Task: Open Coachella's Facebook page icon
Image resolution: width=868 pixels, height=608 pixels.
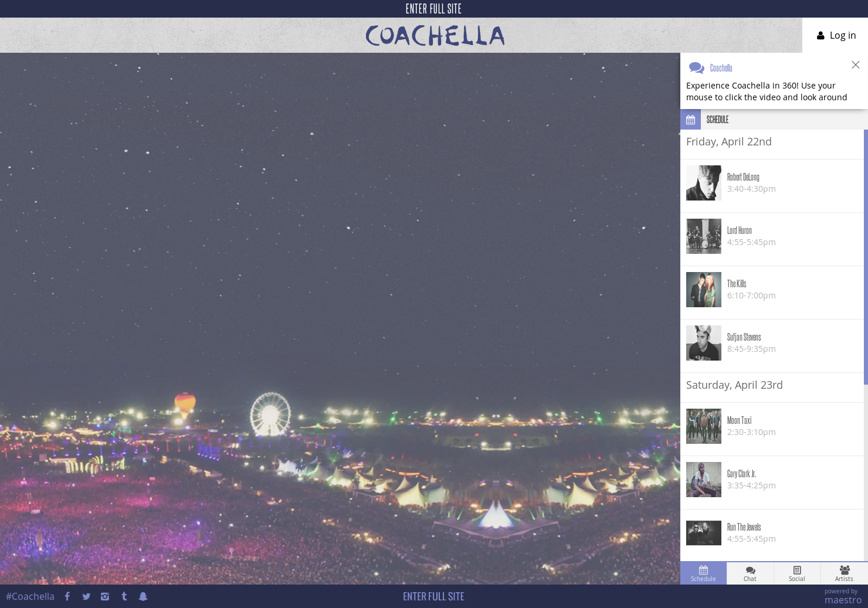Action: coord(67,596)
